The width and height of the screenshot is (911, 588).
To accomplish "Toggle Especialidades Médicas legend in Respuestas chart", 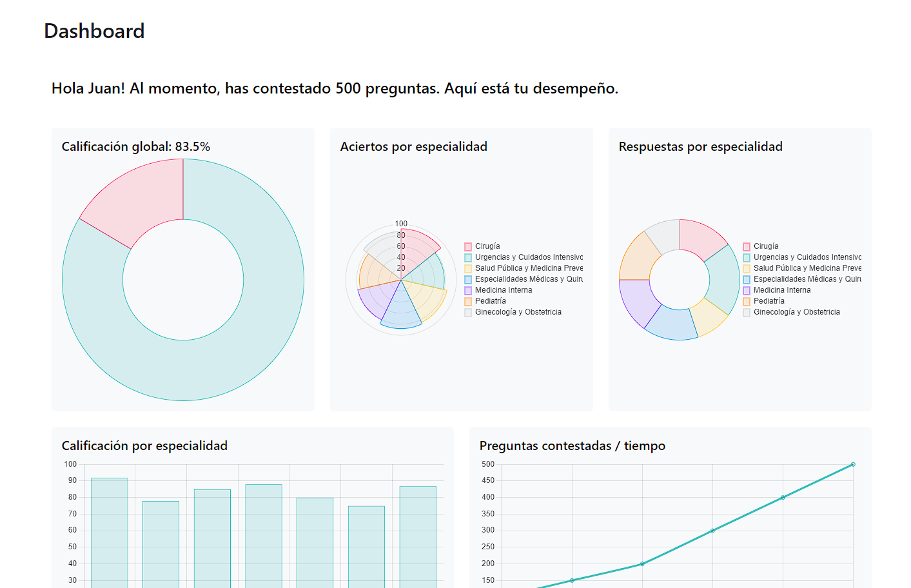I will (802, 279).
